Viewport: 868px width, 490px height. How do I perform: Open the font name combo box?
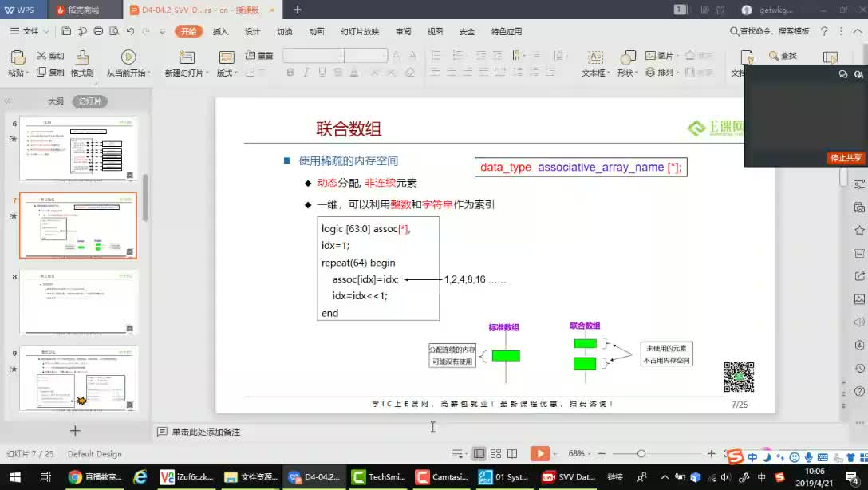[x=314, y=55]
